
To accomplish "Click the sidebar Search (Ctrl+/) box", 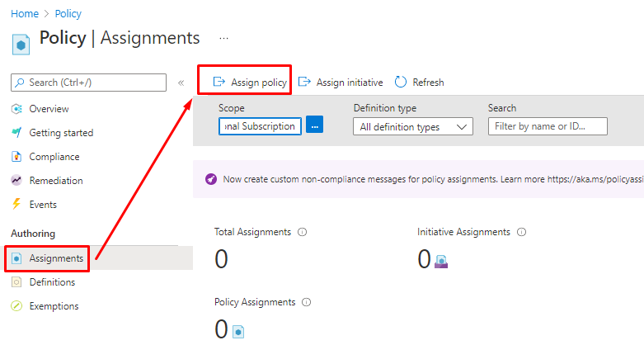I will pos(89,83).
